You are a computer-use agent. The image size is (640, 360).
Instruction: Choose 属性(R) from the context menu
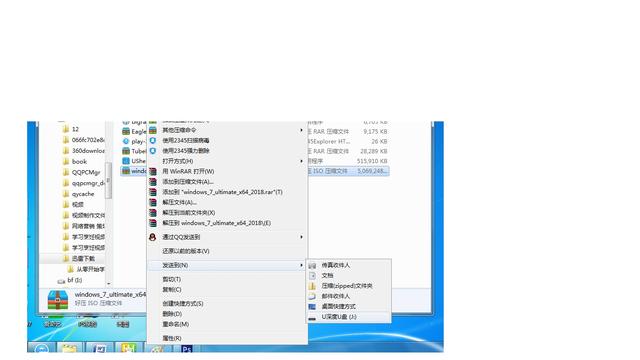(x=172, y=338)
